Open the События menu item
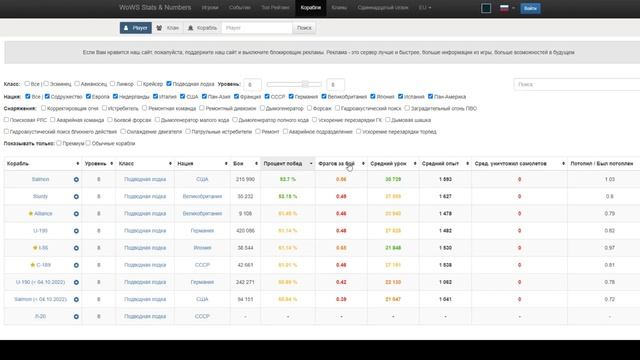Image resolution: width=640 pixels, height=360 pixels. tap(240, 7)
